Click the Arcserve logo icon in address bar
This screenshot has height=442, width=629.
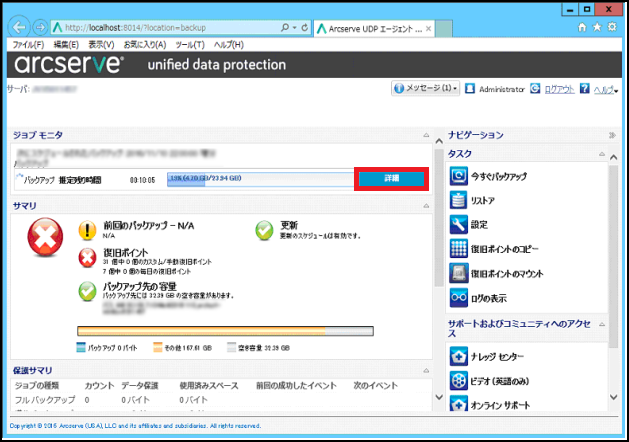(57, 28)
